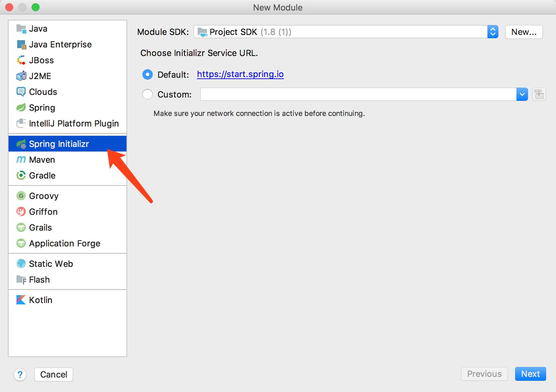Click the Groovy 'G' icon
Viewport: 556px width, 392px height.
21,196
